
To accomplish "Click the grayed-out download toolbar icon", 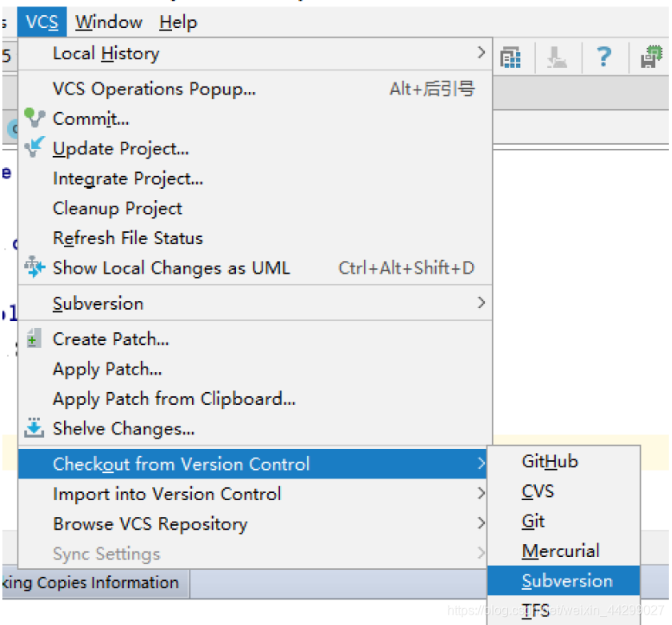I will (557, 57).
